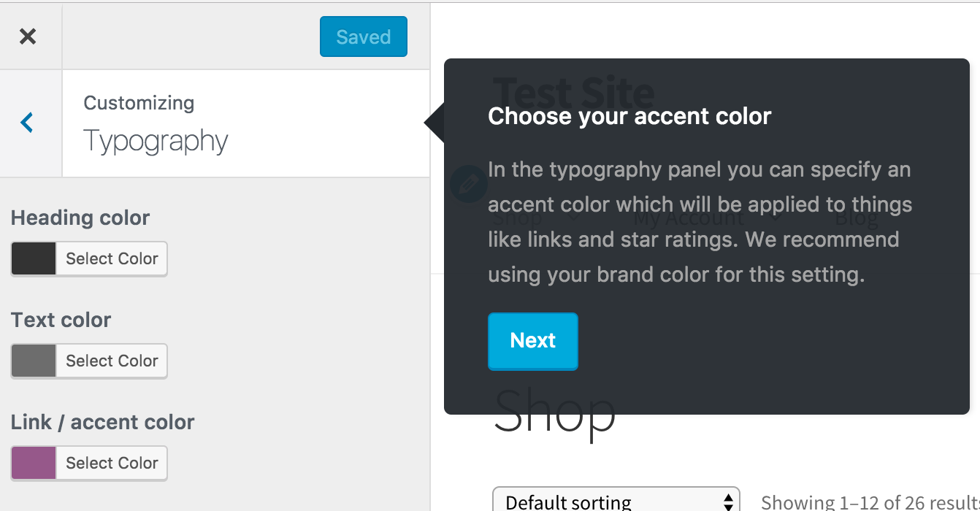Click the Saved button
The image size is (980, 511).
tap(364, 36)
